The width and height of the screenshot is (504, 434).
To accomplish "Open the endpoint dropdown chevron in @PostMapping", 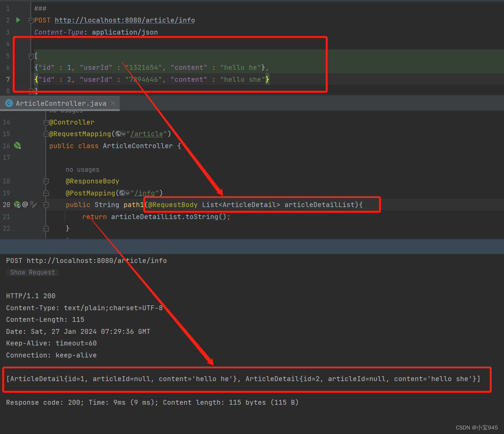I will click(127, 193).
